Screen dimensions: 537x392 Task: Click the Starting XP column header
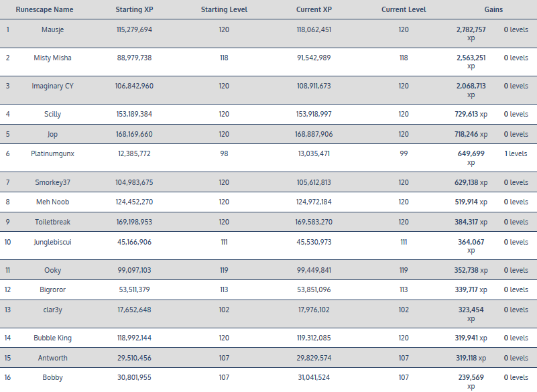(134, 10)
